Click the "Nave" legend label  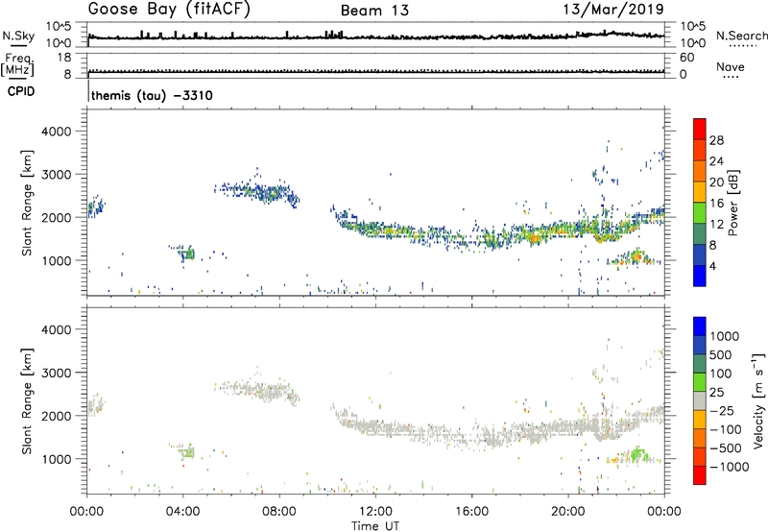click(731, 67)
